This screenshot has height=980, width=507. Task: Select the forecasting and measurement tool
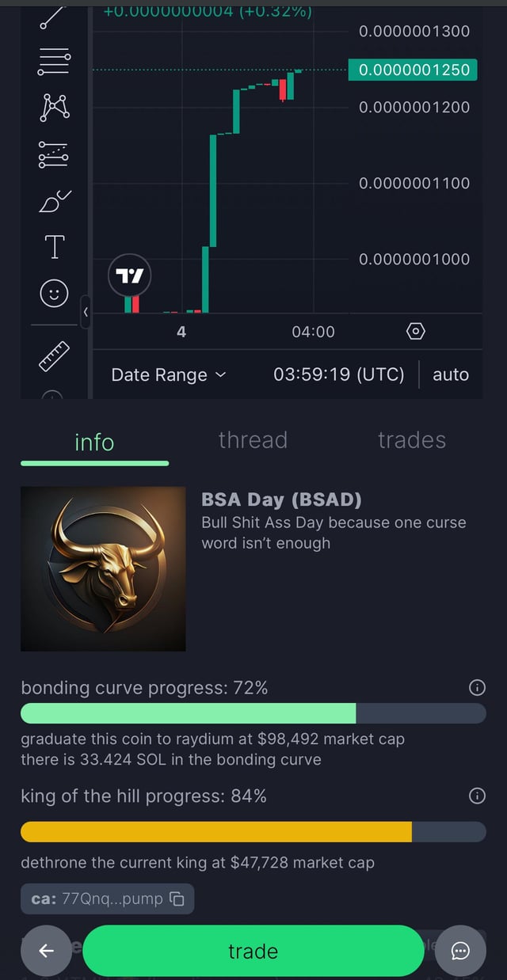point(54,154)
